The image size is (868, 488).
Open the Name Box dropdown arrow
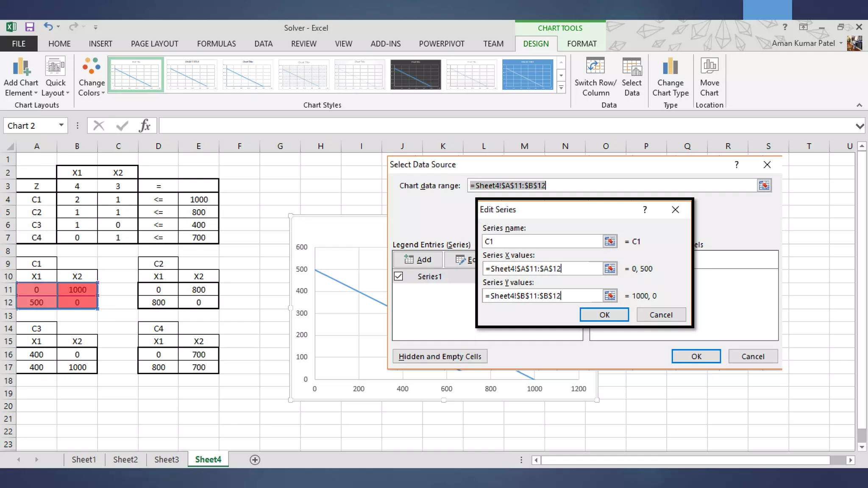coord(61,125)
